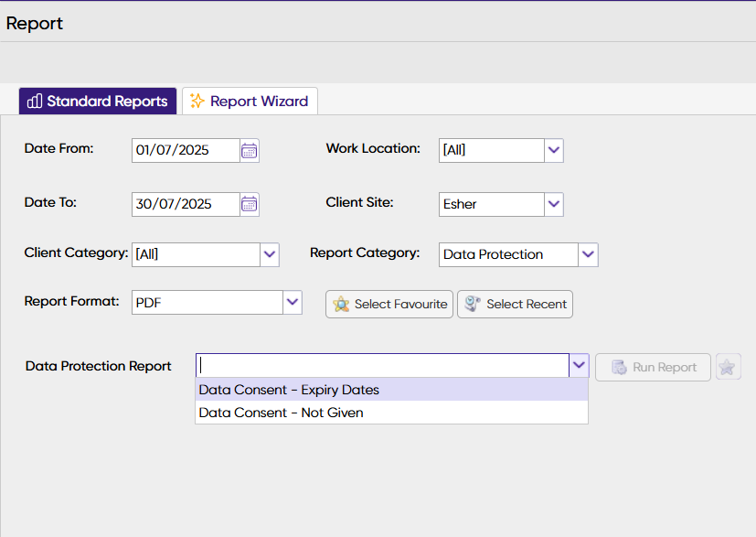Choose Data Consent - Expiry Dates option
The image size is (756, 537).
[x=289, y=390]
